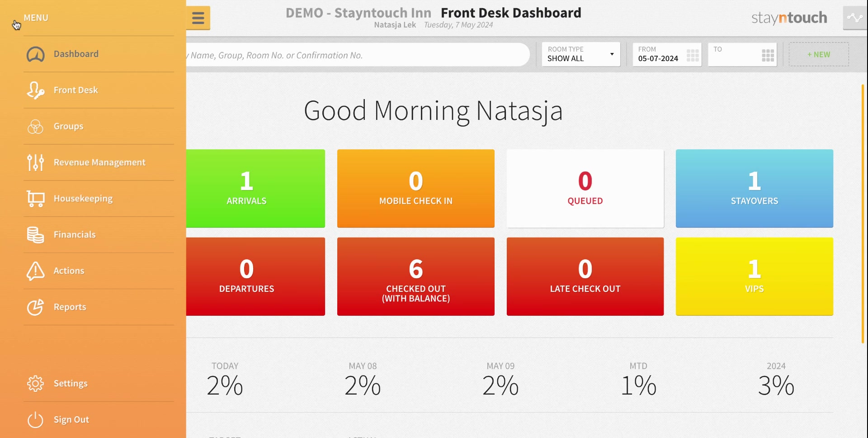This screenshot has width=868, height=438.
Task: Click the TODAY 2% occupancy value
Action: point(225,386)
